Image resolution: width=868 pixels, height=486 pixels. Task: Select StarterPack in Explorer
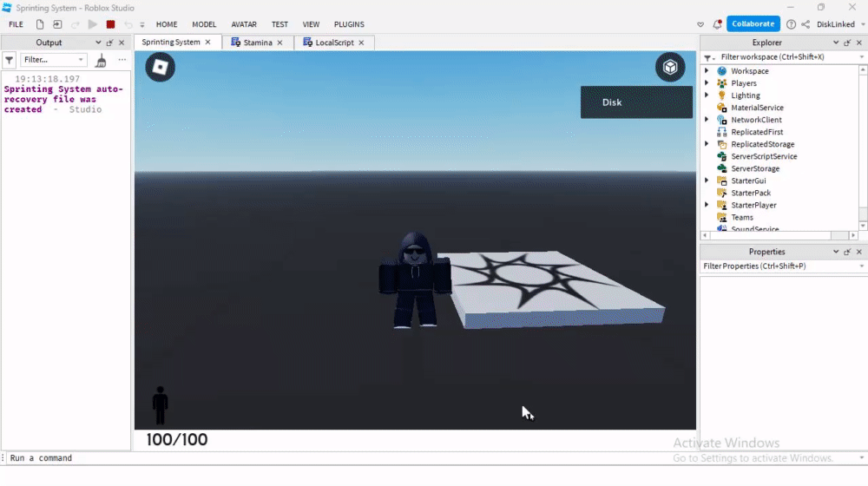point(751,193)
